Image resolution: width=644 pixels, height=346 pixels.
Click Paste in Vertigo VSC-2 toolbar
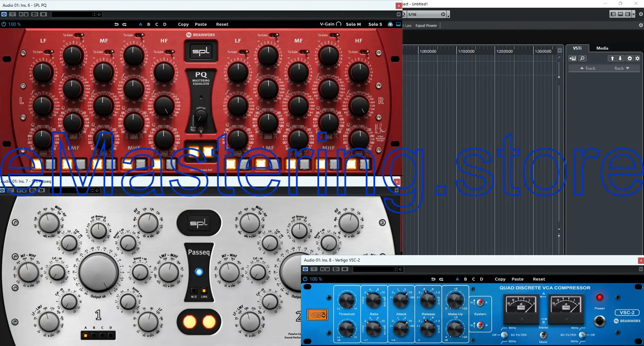click(x=517, y=279)
